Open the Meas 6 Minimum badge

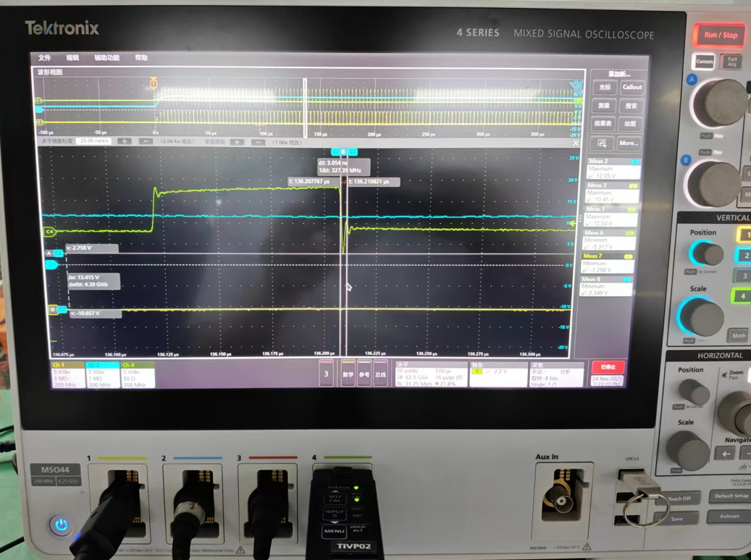pos(609,240)
